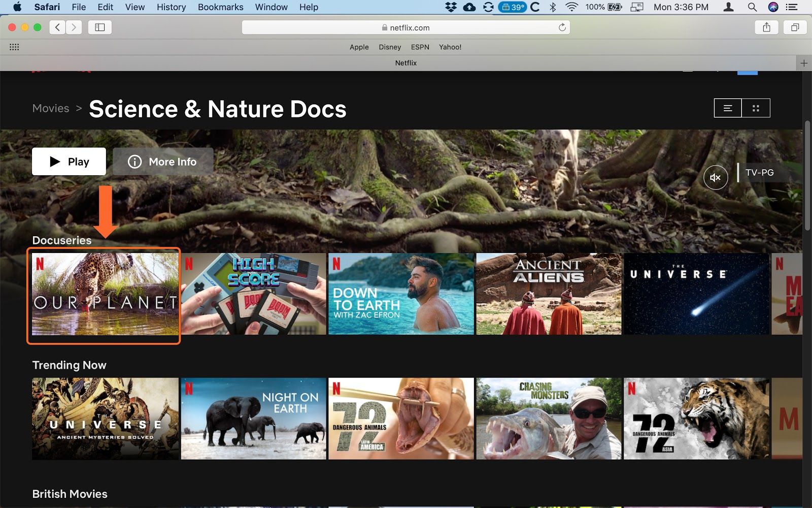Open the Wi-Fi status menu

pos(572,7)
